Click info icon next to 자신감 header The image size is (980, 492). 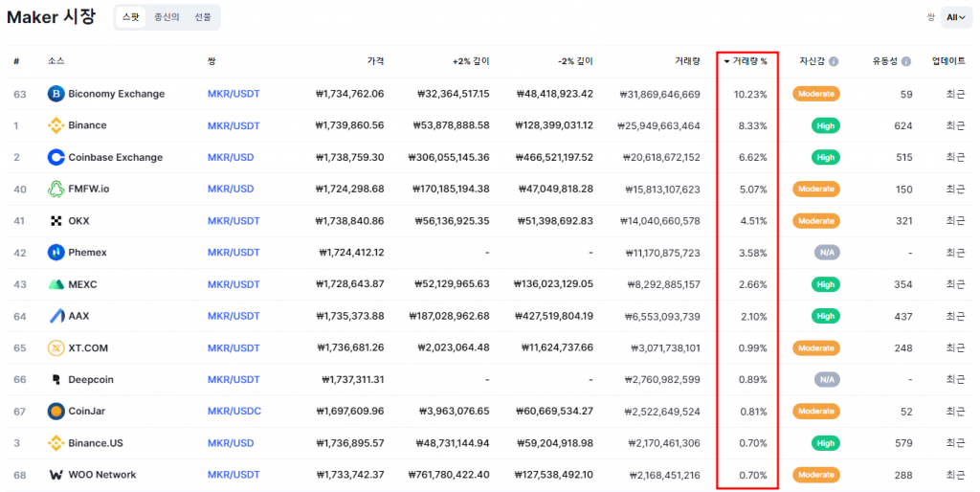[x=834, y=61]
